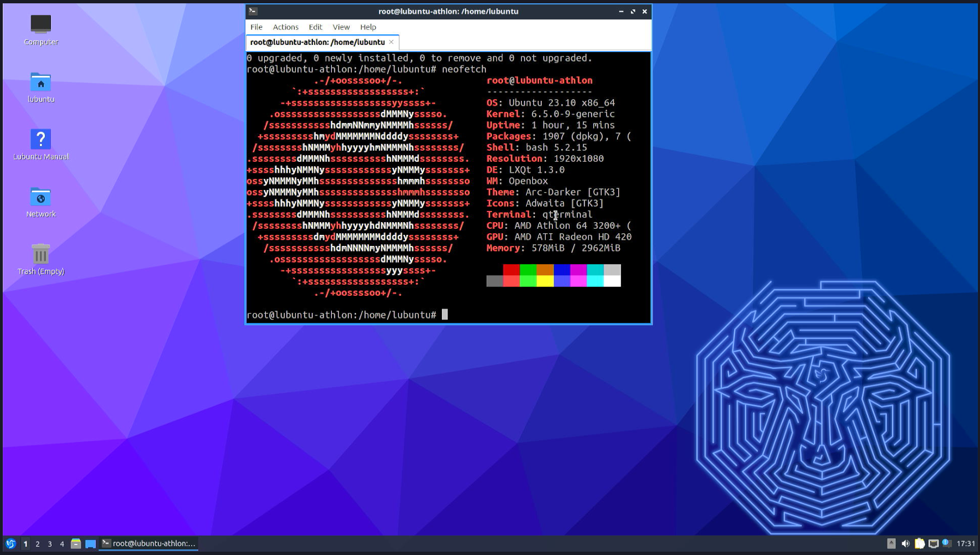Close the qterminal window
This screenshot has width=980, height=555.
(644, 11)
